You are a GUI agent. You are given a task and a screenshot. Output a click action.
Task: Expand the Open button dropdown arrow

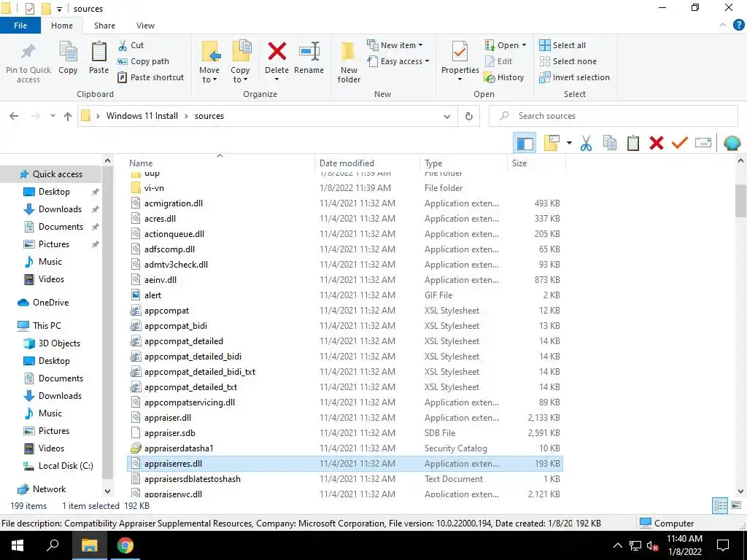pyautogui.click(x=524, y=45)
